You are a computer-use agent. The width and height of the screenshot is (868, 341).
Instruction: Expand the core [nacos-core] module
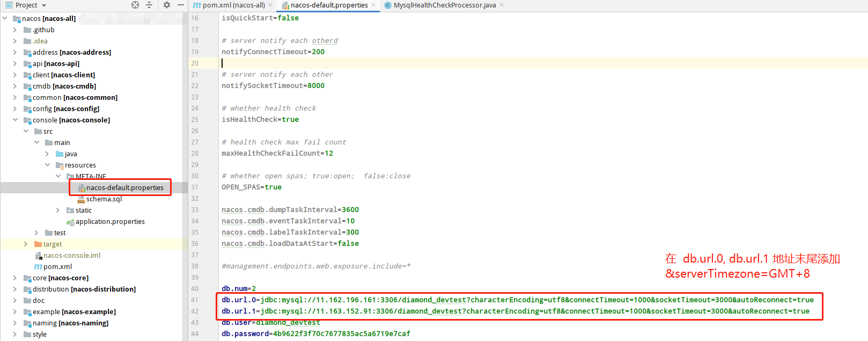tap(15, 278)
